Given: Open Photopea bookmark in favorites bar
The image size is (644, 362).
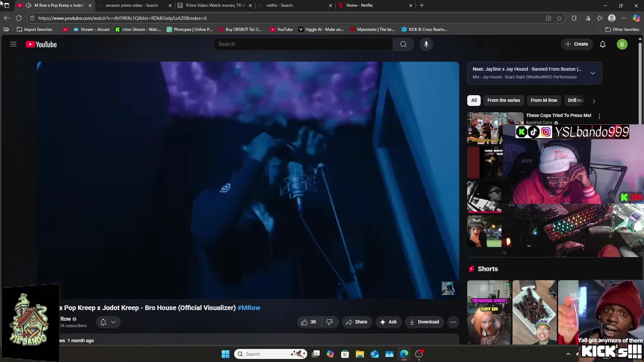Looking at the screenshot, I should click(189, 29).
